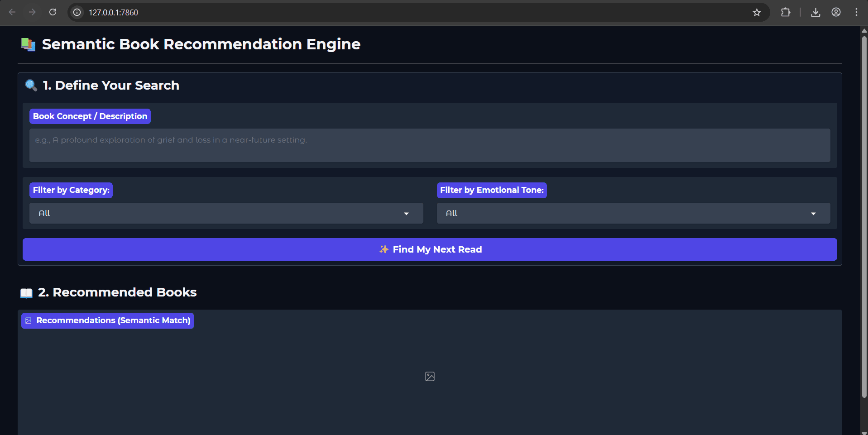Screen dimensions: 868x435
Task: Click the site info icon in the address bar
Action: click(77, 12)
